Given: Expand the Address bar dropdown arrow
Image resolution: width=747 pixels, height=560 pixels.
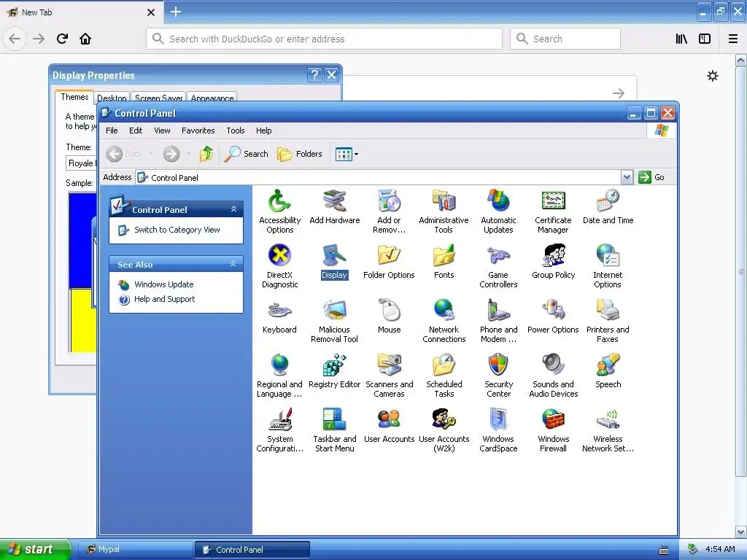Looking at the screenshot, I should pos(627,177).
